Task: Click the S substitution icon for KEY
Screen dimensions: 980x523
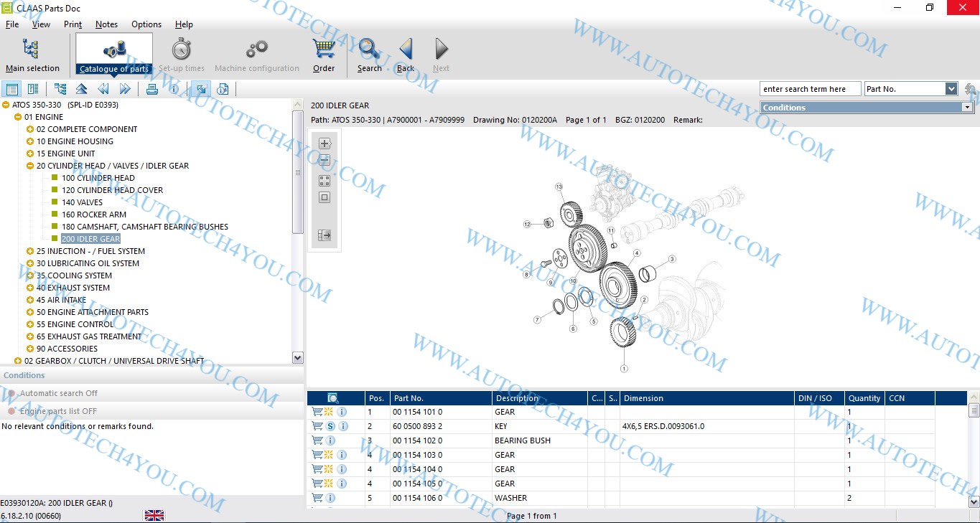Action: click(329, 426)
